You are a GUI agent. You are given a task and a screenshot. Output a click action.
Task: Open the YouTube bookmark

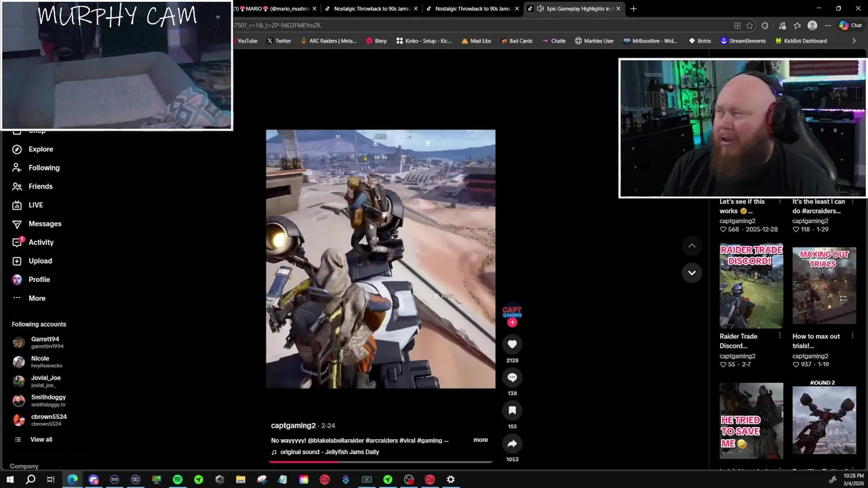(247, 41)
